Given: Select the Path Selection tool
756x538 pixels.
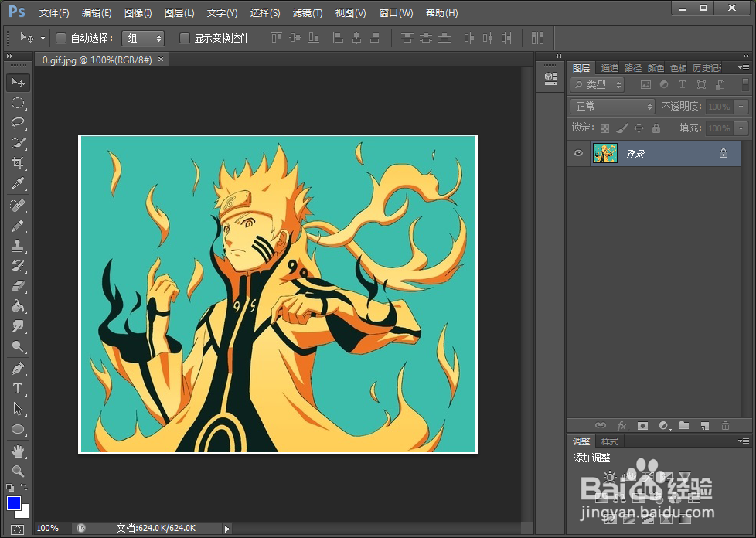Looking at the screenshot, I should 18,409.
